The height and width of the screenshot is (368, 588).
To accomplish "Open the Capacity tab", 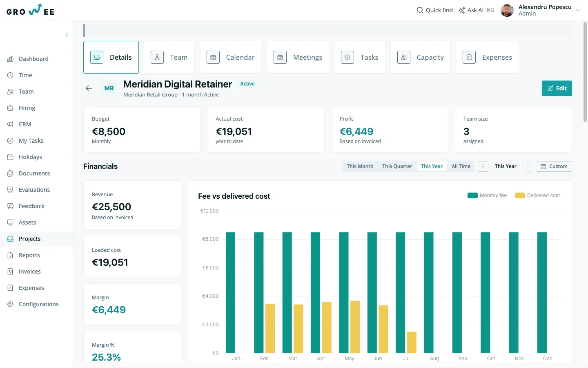I will click(421, 57).
